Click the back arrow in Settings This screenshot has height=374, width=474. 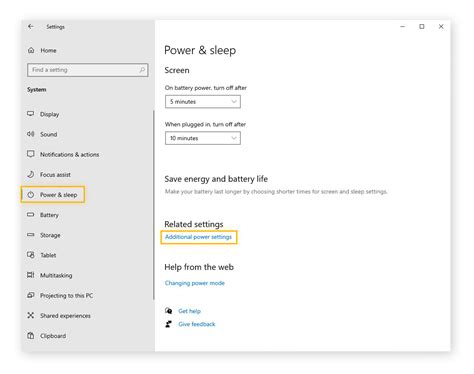pos(31,26)
